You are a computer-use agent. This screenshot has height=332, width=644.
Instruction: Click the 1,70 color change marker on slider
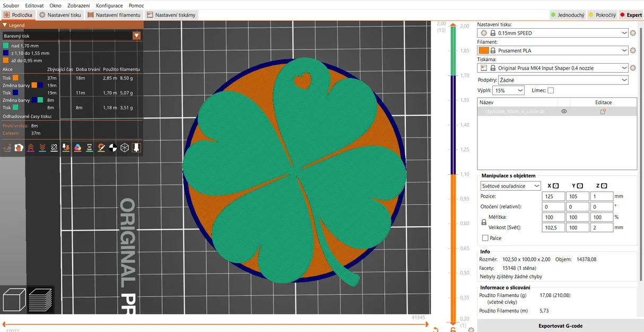[452, 75]
